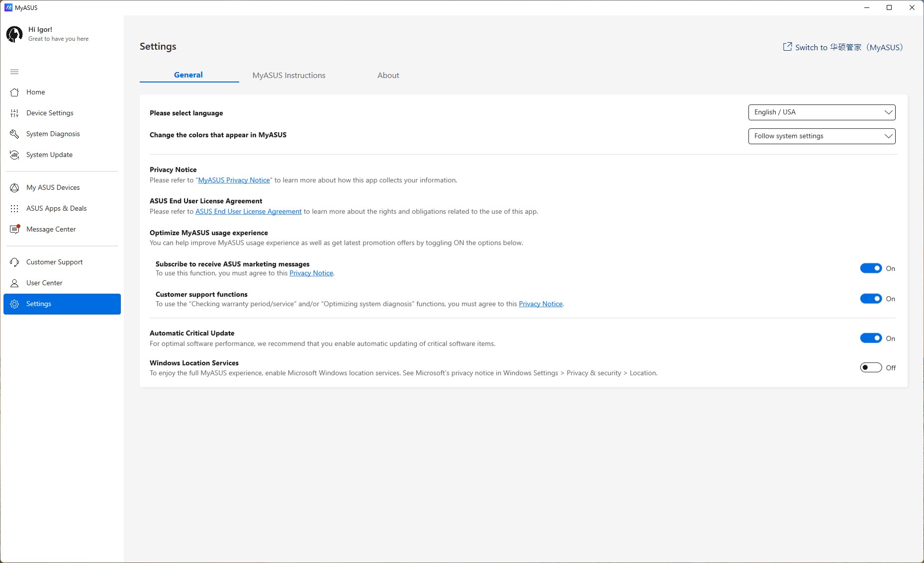924x563 pixels.
Task: Toggle Customer support functions switch
Action: coord(871,299)
